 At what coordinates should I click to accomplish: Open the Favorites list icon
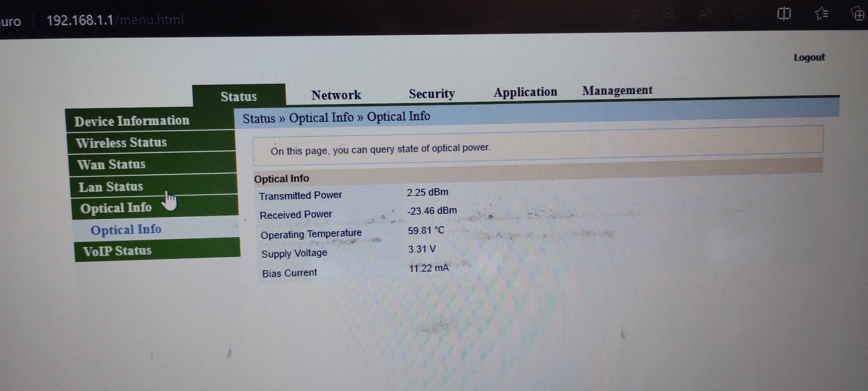pos(821,14)
